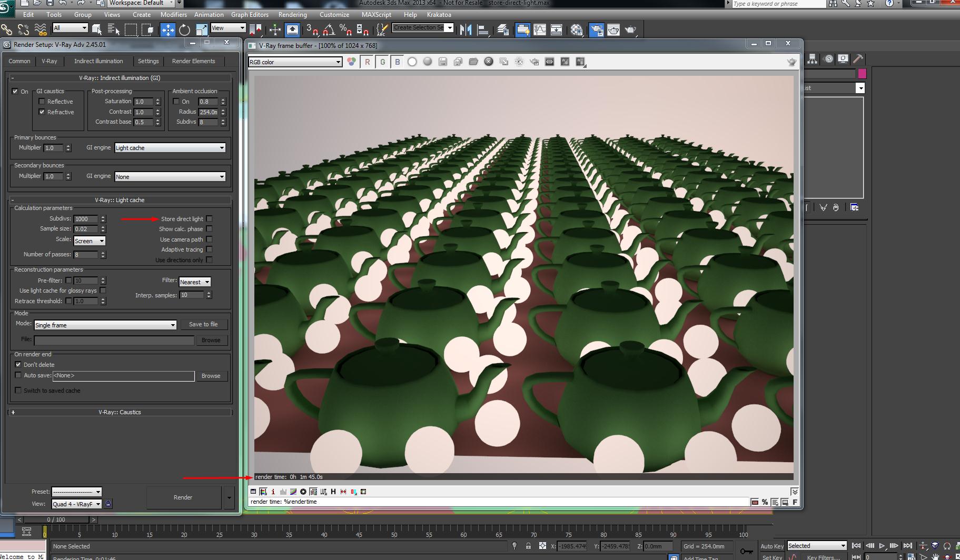Viewport: 960px width, 560px height.
Task: Open the View Quad 4 dropdown
Action: click(x=76, y=504)
